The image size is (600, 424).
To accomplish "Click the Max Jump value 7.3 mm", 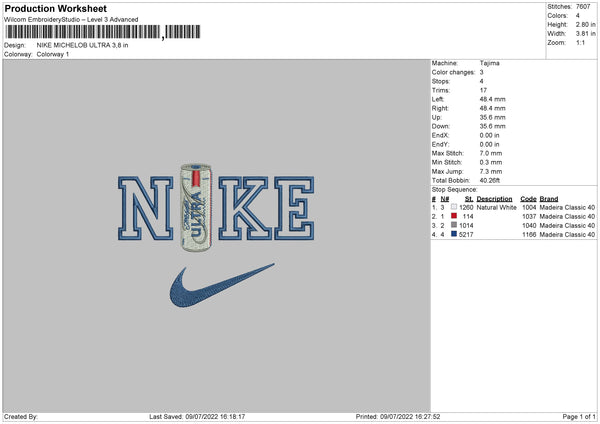I will coord(491,171).
